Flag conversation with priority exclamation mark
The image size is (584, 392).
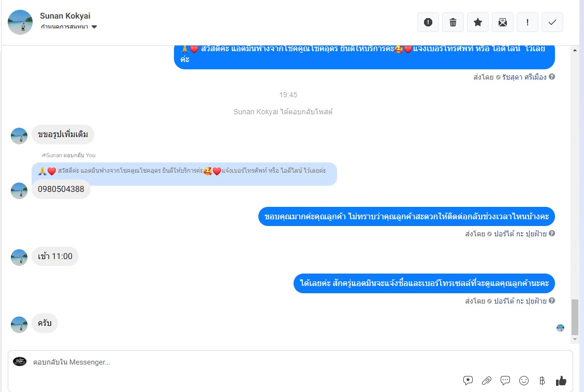tap(528, 22)
